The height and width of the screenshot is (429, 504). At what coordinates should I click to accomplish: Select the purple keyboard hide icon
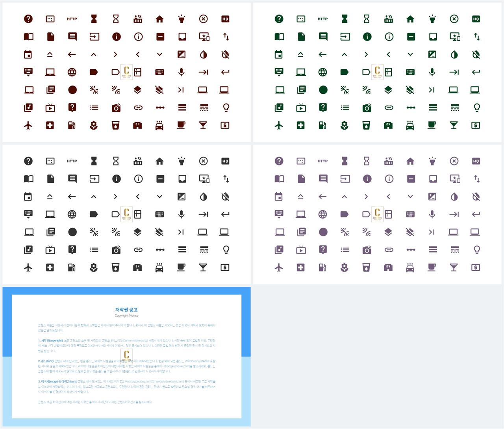pyautogui.click(x=279, y=214)
